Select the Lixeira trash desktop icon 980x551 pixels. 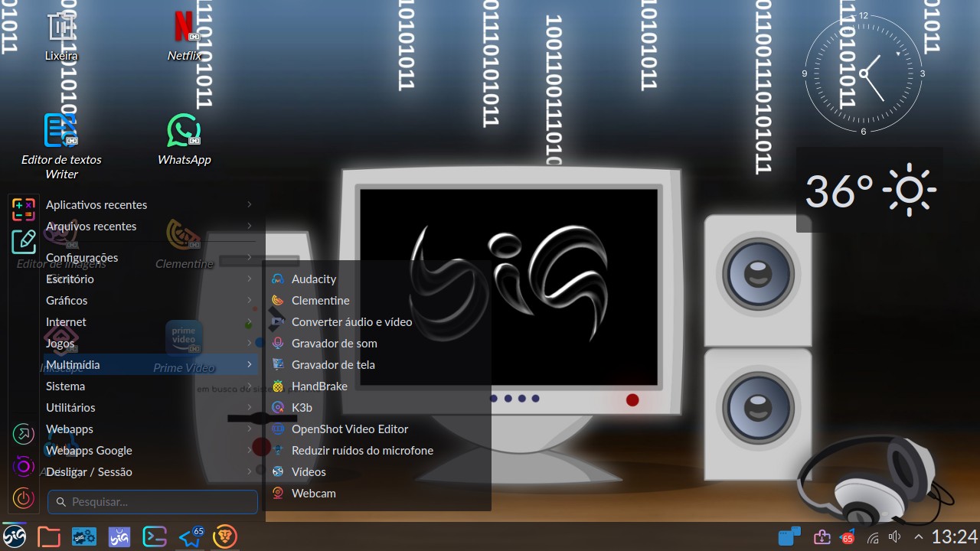[61, 36]
